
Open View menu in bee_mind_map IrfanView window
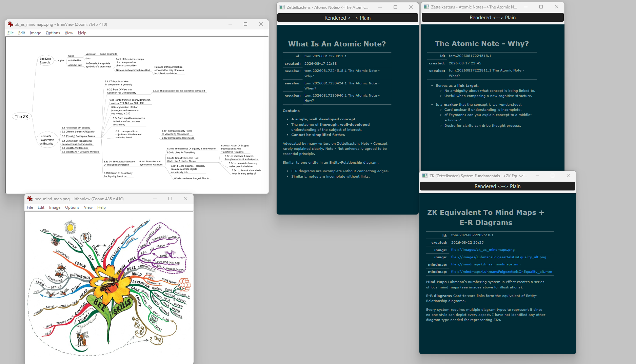pos(88,207)
